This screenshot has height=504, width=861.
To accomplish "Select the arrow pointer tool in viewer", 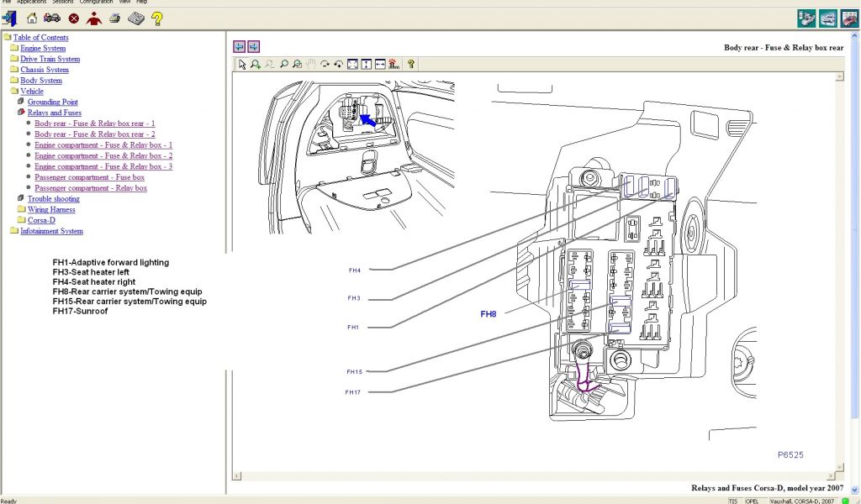I will pyautogui.click(x=242, y=64).
